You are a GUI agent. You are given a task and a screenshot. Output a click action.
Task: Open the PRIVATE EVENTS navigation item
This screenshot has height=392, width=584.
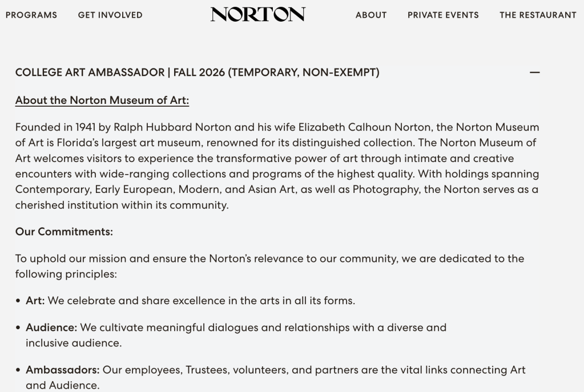pyautogui.click(x=443, y=15)
